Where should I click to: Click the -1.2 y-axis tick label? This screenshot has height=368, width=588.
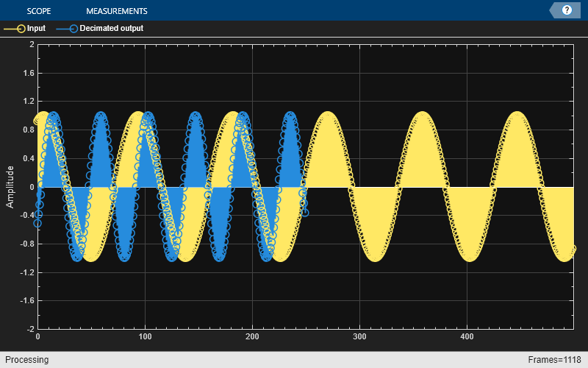point(26,272)
